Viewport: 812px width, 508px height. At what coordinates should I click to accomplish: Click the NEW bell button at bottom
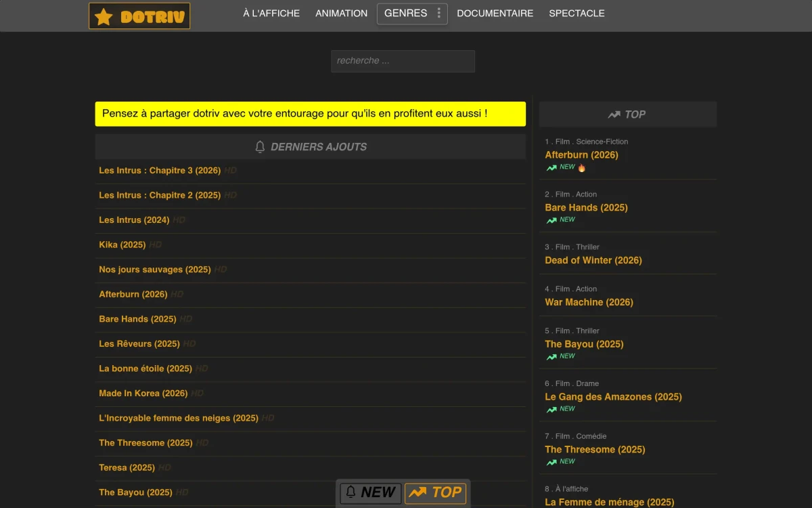pos(370,492)
